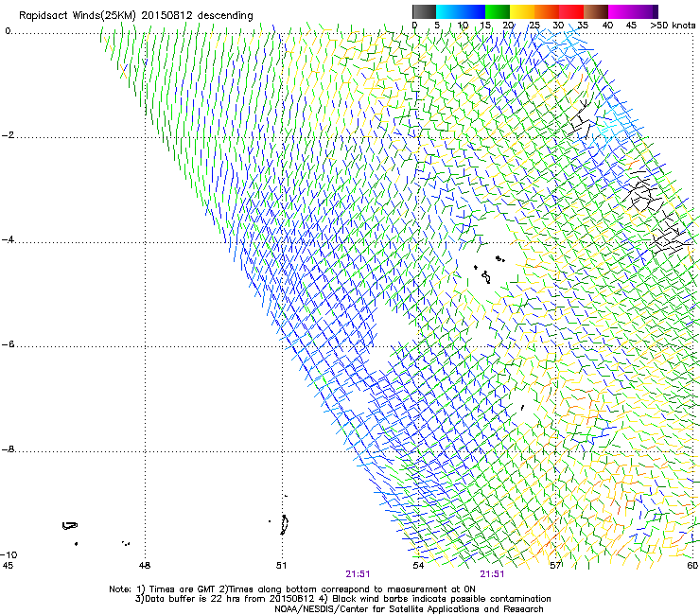The width and height of the screenshot is (700, 615).
Task: Click the NOAA/NESDIS credit line
Action: 409,609
